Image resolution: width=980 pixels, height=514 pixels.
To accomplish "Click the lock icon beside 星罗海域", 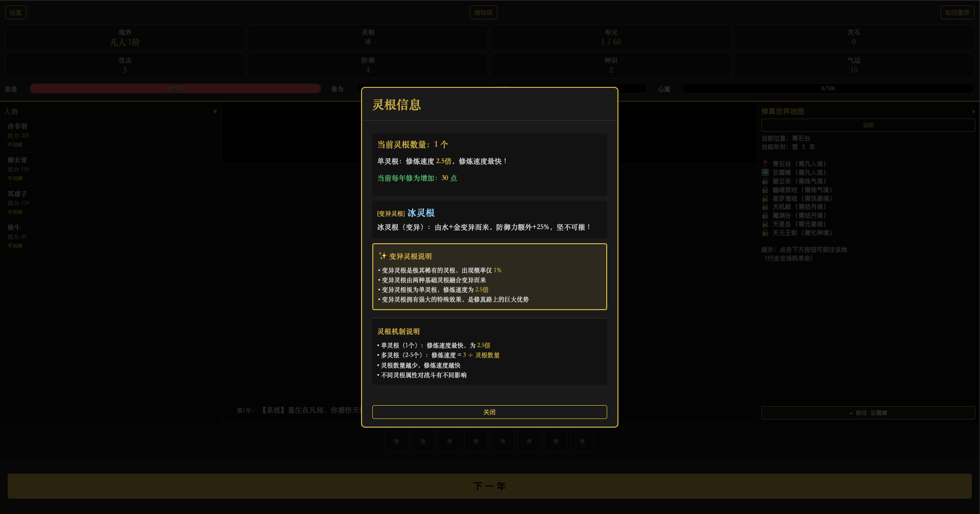I will coord(765,199).
